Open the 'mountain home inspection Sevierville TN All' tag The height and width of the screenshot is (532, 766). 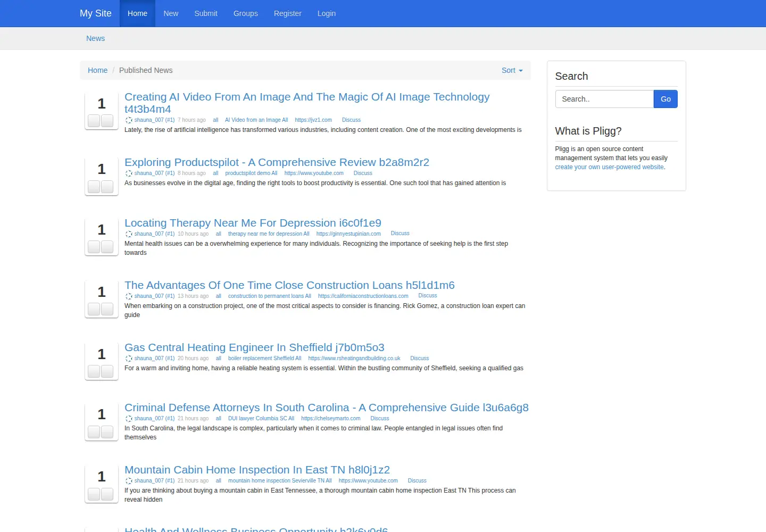tap(280, 481)
